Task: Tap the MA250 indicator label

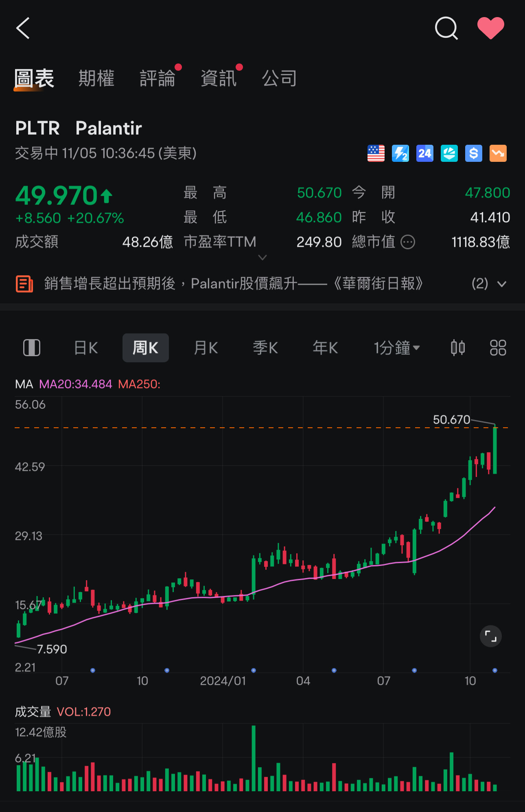Action: point(139,384)
